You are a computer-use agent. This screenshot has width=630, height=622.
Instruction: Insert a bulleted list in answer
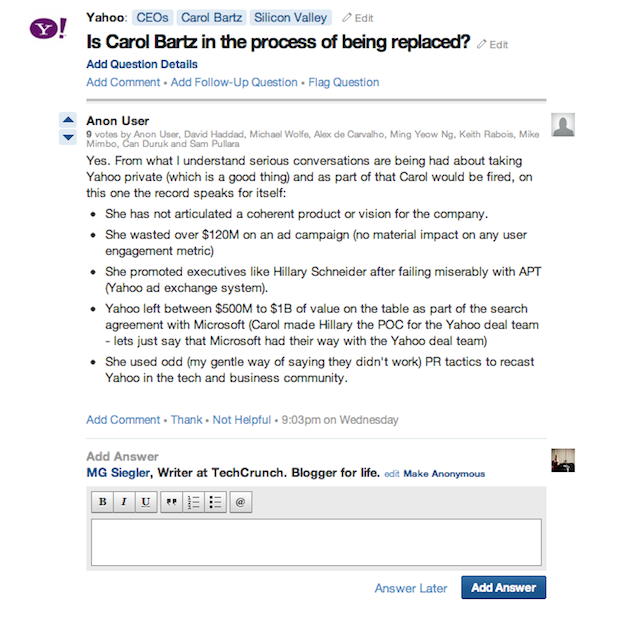pyautogui.click(x=215, y=502)
